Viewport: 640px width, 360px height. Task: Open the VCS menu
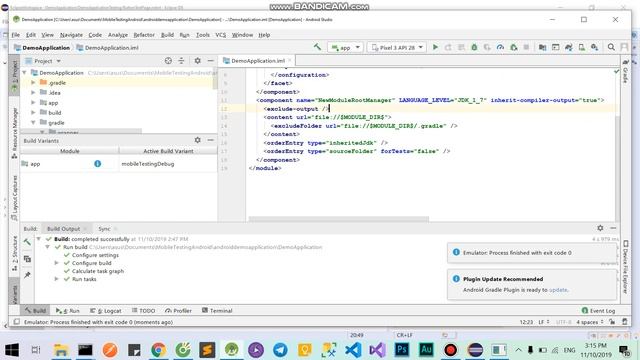click(220, 35)
